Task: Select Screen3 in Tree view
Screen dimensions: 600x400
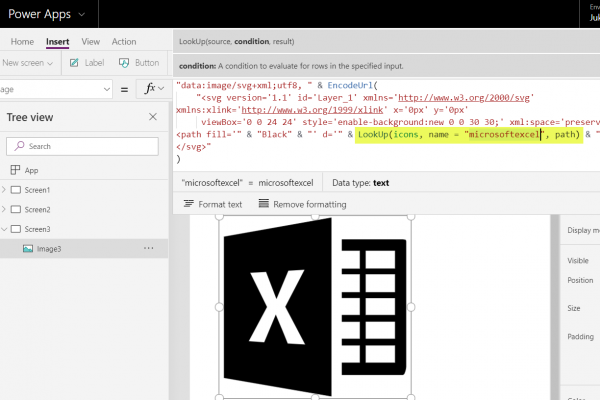Action: [38, 229]
